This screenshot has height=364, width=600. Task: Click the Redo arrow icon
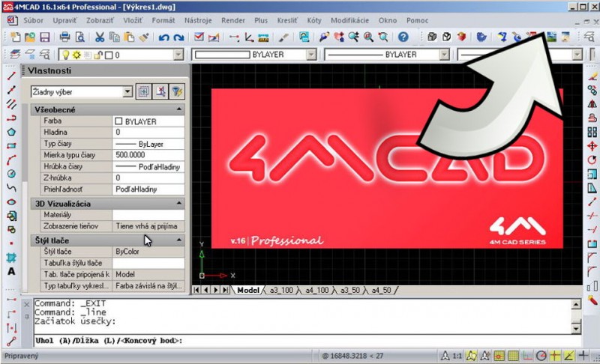coord(178,37)
